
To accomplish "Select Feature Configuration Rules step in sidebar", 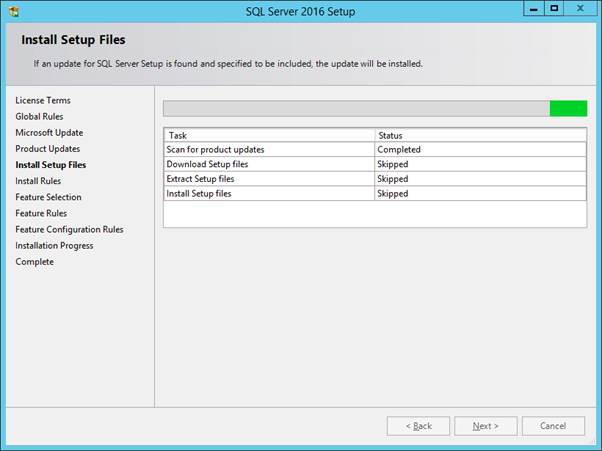I will click(69, 230).
